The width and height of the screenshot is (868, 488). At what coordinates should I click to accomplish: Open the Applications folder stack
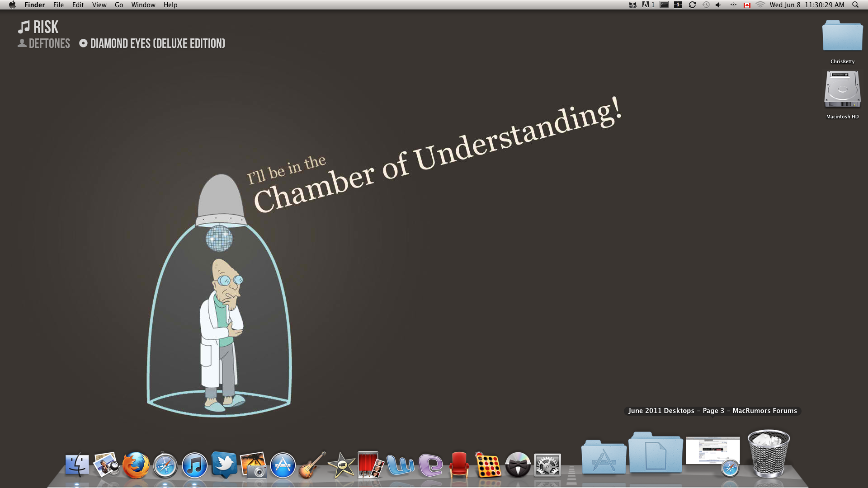(604, 457)
